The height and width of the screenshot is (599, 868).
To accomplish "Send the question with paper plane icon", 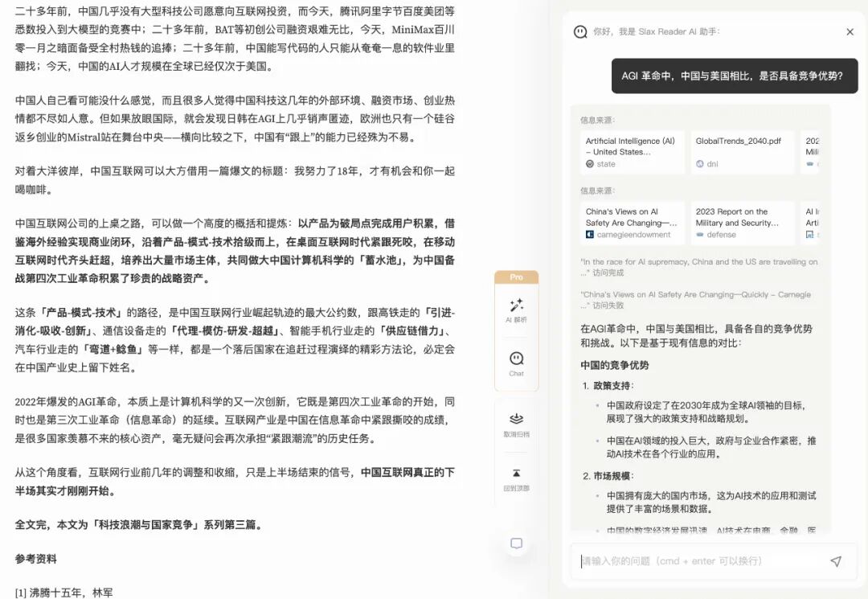I will point(836,561).
